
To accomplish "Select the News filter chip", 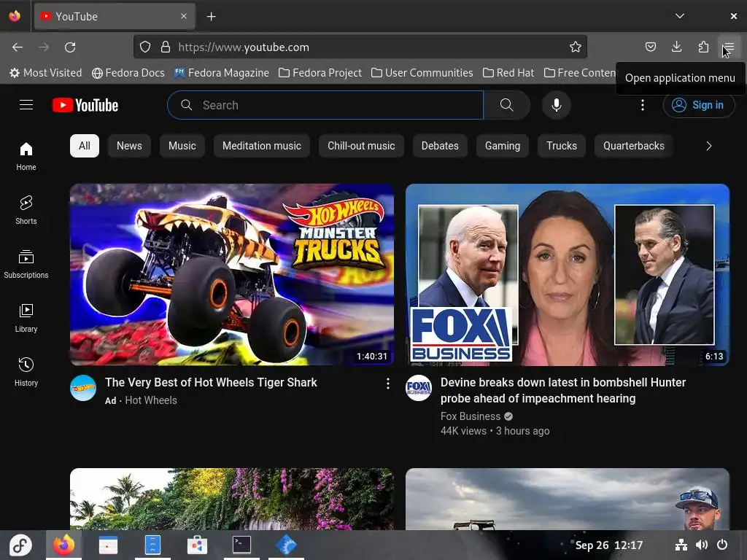I will pos(129,146).
